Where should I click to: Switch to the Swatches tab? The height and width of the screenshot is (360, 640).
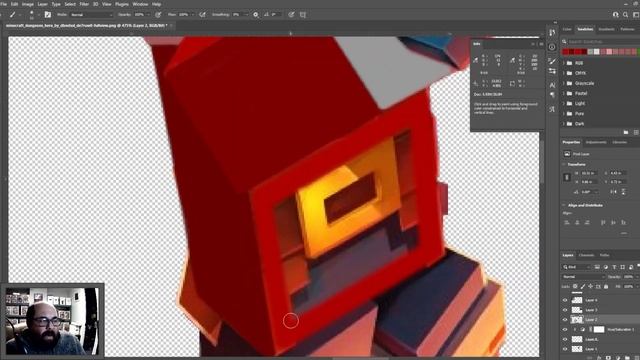click(x=585, y=29)
